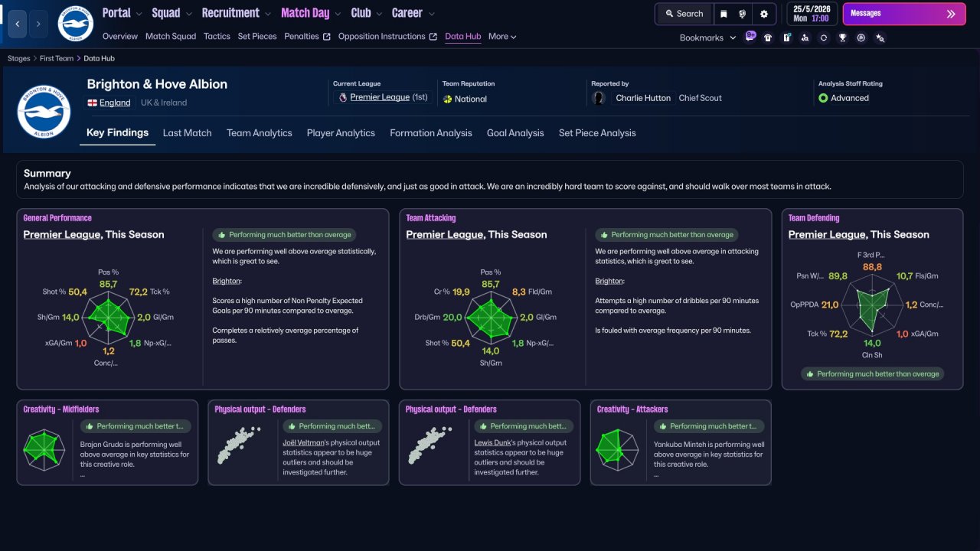Click the Search button
The image size is (980, 551).
[684, 14]
